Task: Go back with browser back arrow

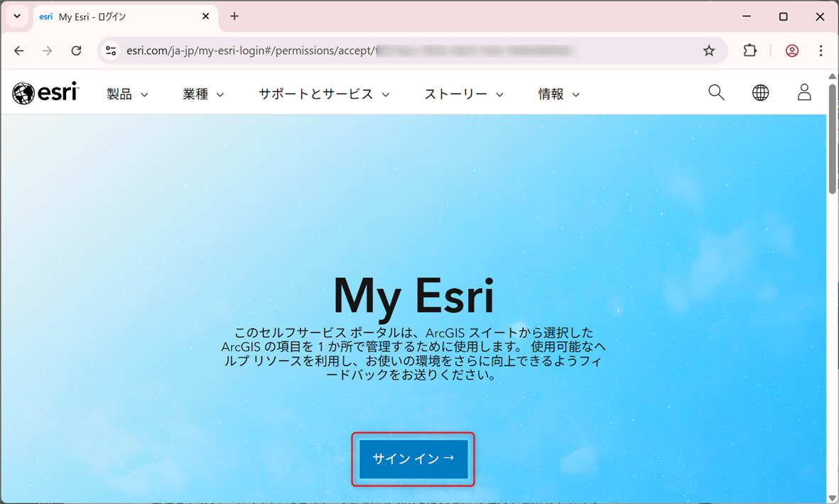Action: point(18,51)
